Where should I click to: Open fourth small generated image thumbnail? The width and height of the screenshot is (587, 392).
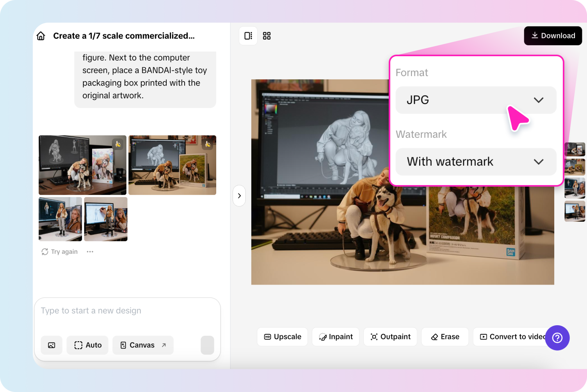click(106, 219)
